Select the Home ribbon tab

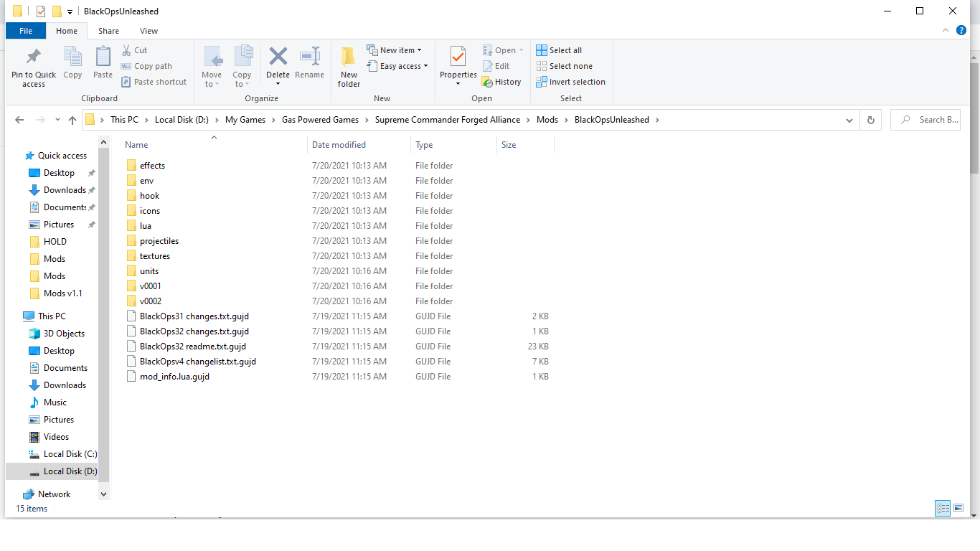(67, 31)
